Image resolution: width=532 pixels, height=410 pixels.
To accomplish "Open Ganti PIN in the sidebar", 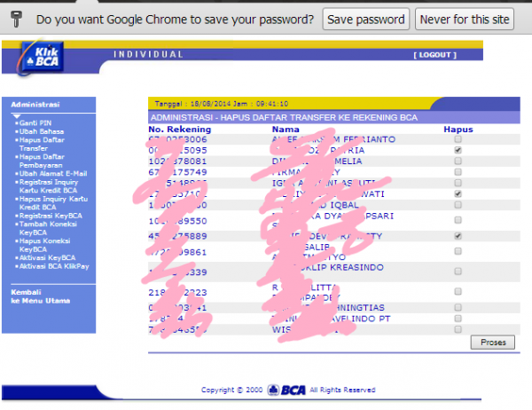I will pyautogui.click(x=34, y=122).
